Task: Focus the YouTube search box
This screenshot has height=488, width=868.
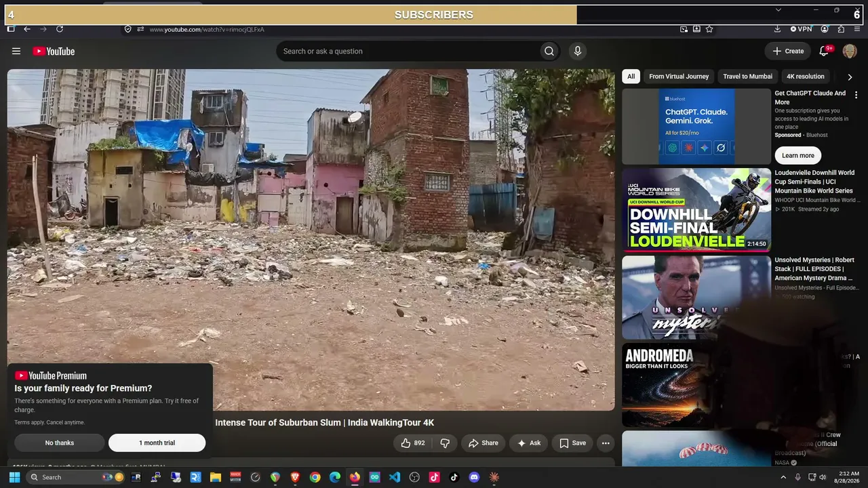Action: 408,51
